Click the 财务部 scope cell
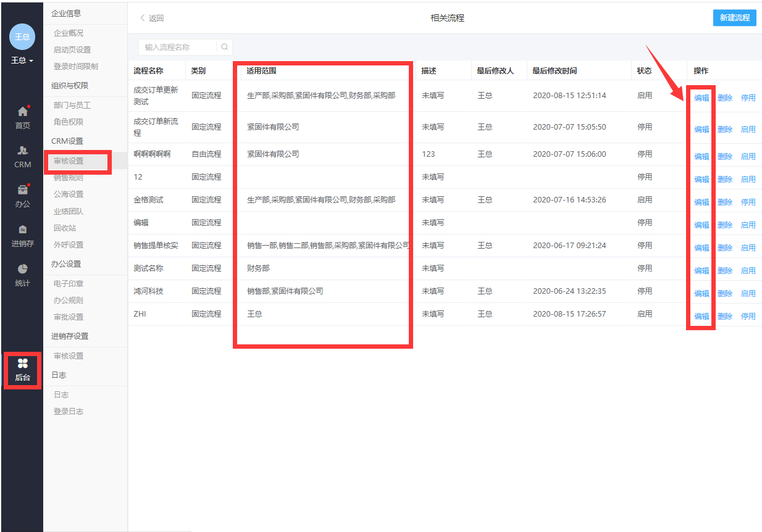762x532 pixels. 258,268
